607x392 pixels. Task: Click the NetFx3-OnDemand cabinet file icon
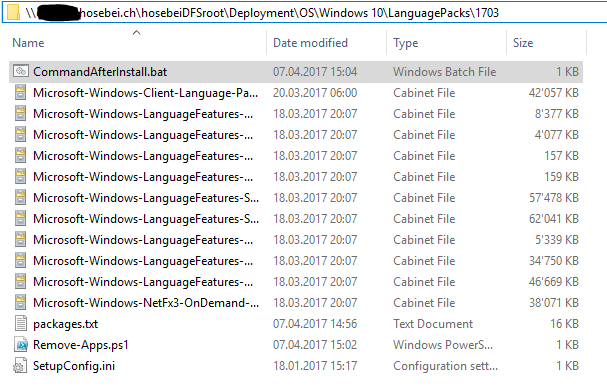pyautogui.click(x=21, y=303)
